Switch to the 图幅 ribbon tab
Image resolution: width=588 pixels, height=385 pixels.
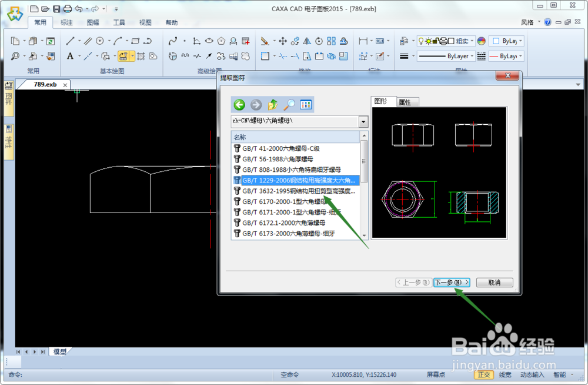[x=93, y=22]
